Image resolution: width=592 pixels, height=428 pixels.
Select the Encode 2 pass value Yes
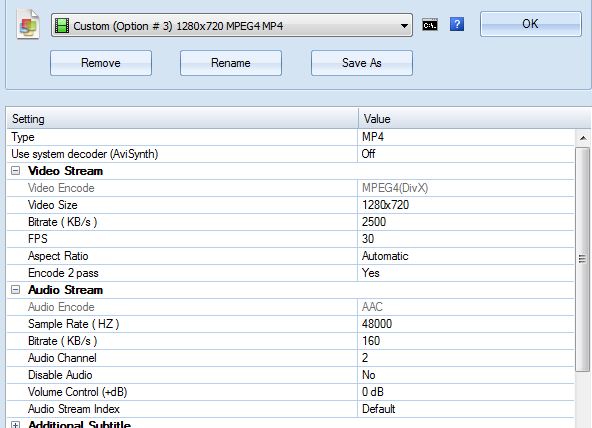tap(370, 273)
